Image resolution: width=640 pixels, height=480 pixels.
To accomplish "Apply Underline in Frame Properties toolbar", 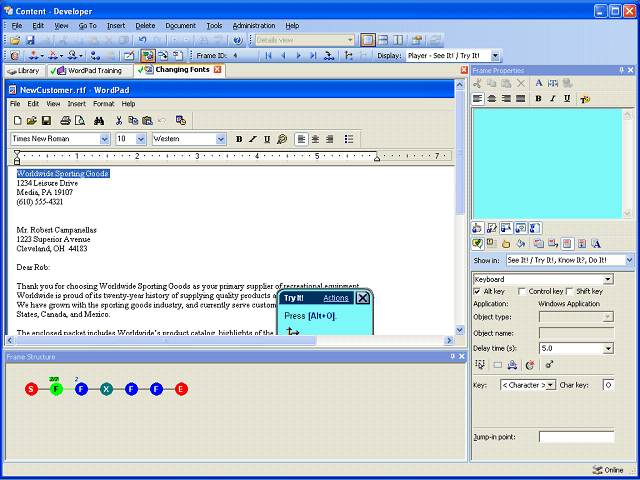I will click(567, 99).
